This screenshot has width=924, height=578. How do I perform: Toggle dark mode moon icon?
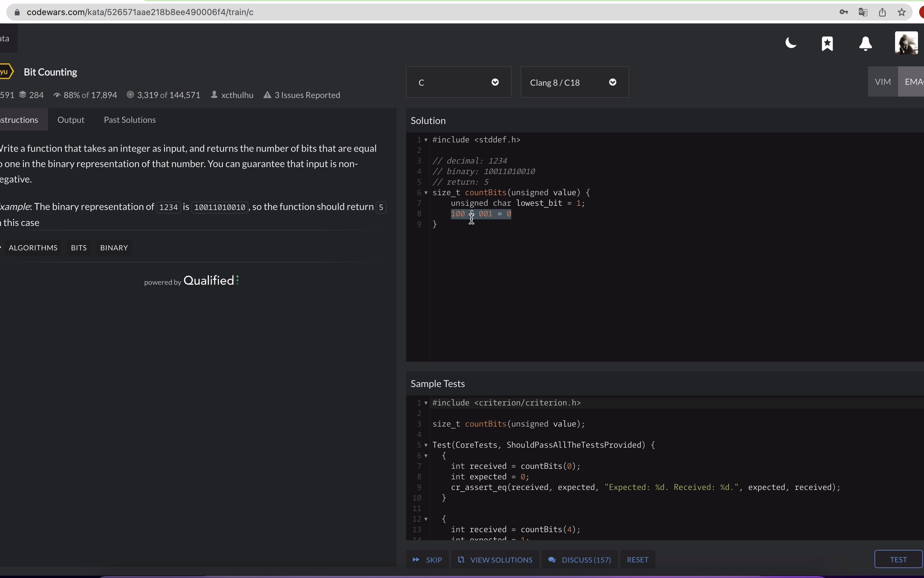pos(791,43)
